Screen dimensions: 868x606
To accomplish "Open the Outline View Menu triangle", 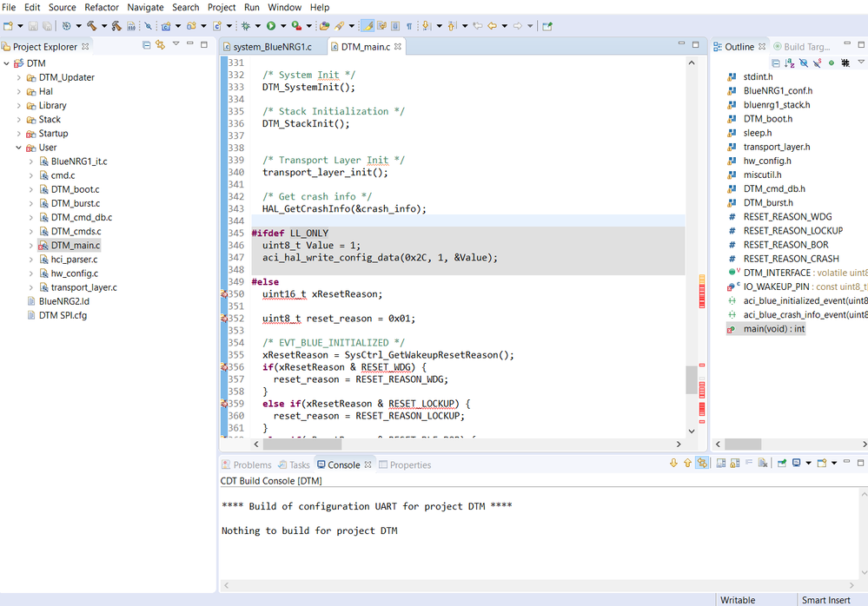I will (861, 62).
